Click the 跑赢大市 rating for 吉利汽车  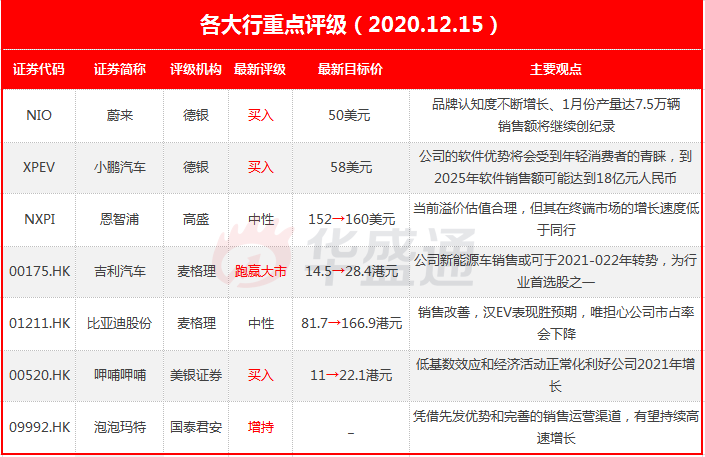(x=261, y=271)
